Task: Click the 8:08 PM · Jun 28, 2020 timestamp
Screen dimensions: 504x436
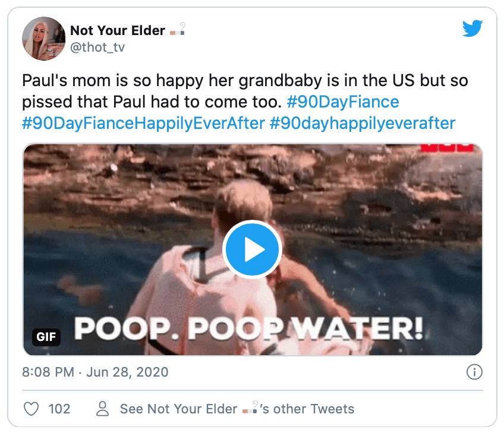Action: tap(95, 372)
